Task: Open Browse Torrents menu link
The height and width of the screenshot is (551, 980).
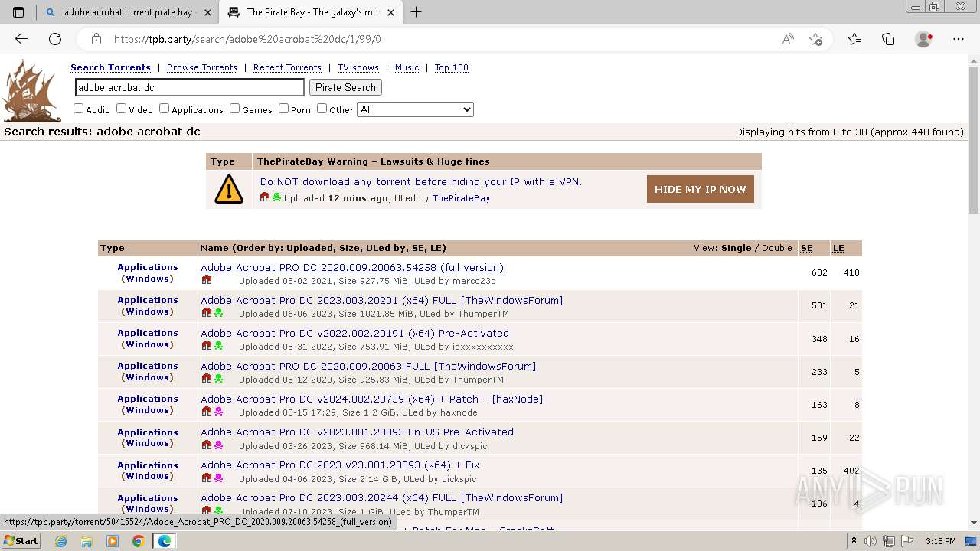Action: [202, 67]
